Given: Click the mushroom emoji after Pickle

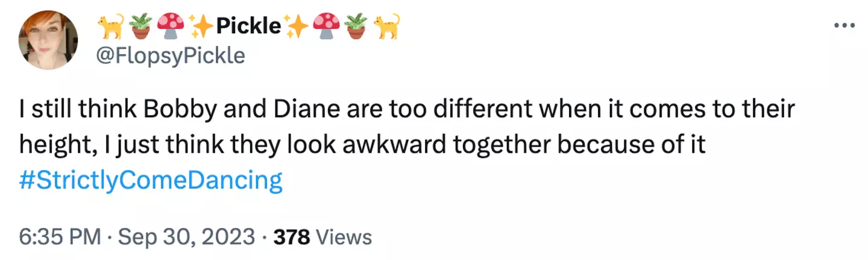Looking at the screenshot, I should tap(326, 27).
